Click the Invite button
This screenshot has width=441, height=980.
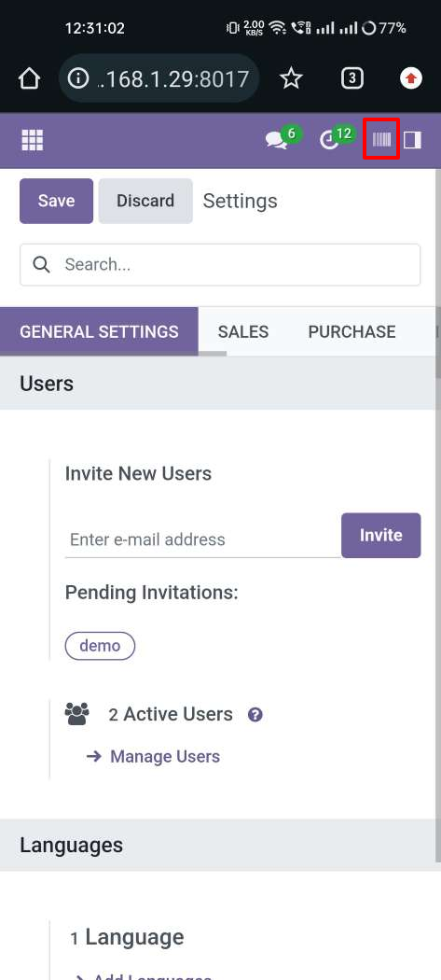(381, 536)
